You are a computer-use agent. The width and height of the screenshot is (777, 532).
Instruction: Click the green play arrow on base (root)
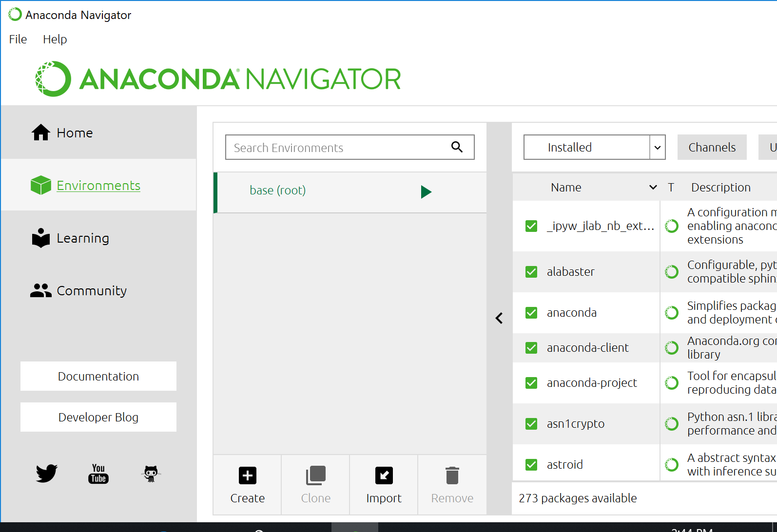pyautogui.click(x=426, y=191)
